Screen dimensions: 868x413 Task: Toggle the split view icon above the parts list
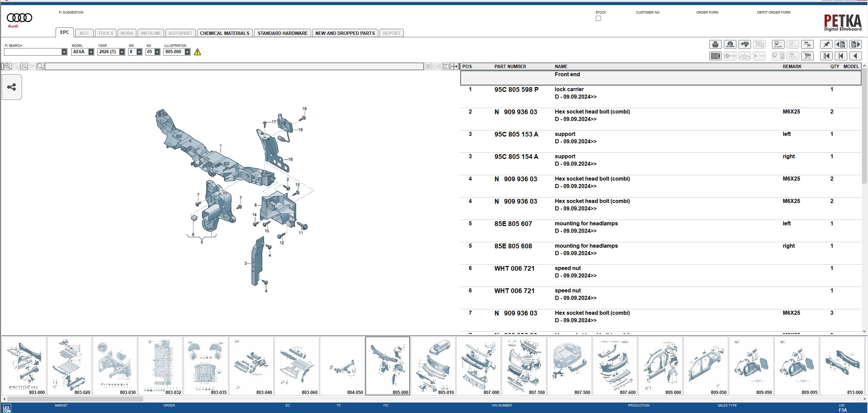point(447,66)
